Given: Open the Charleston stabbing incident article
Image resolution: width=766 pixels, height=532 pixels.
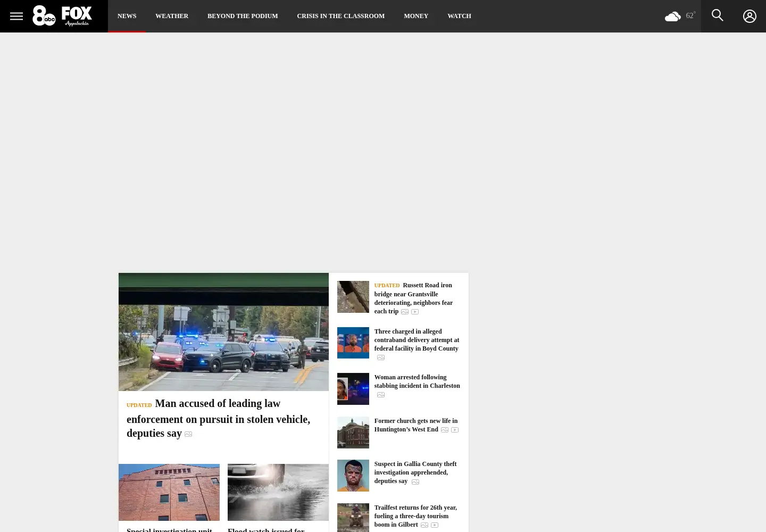Looking at the screenshot, I should pyautogui.click(x=417, y=381).
